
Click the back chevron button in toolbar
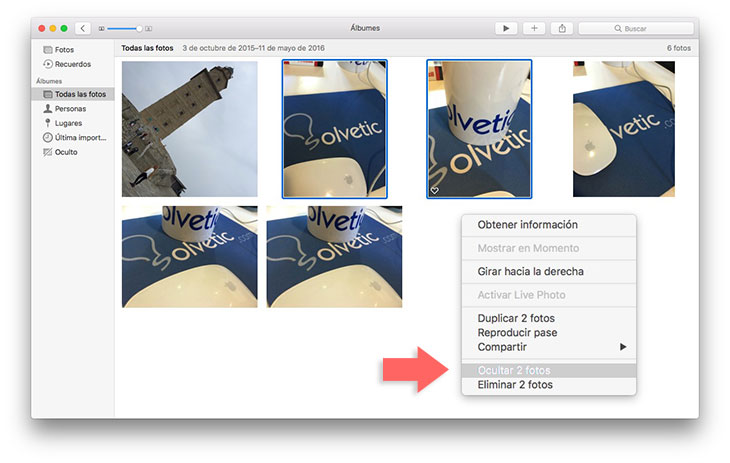pyautogui.click(x=83, y=28)
